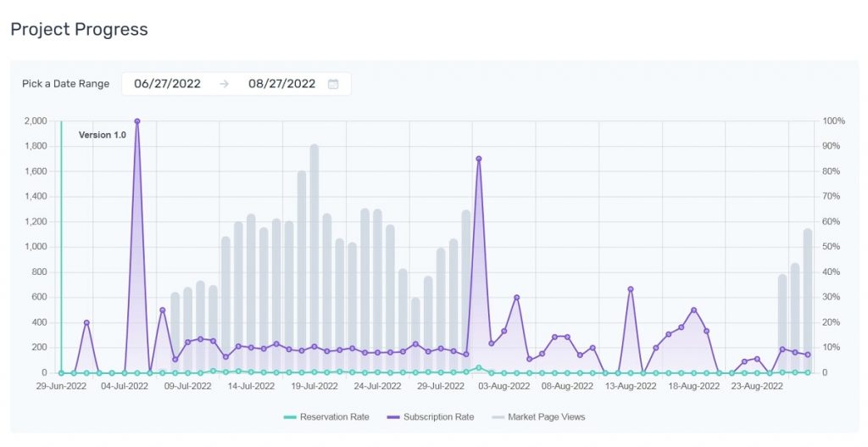Image resolution: width=868 pixels, height=447 pixels.
Task: Select the subscription peak on 13-Aug
Action: pyautogui.click(x=631, y=289)
